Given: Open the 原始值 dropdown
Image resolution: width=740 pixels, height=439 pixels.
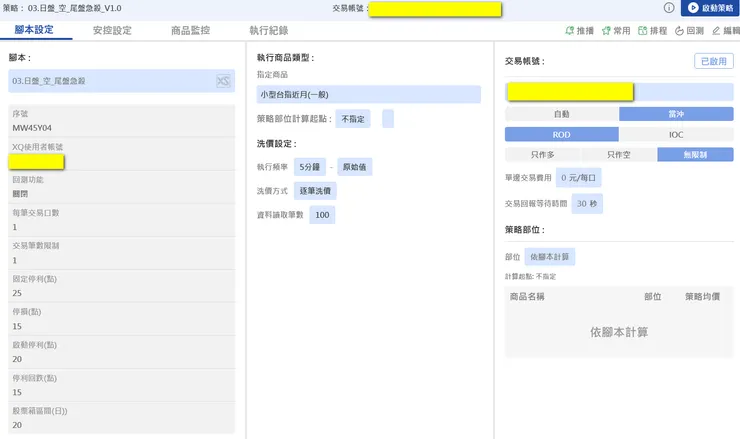Looking at the screenshot, I should coord(354,167).
